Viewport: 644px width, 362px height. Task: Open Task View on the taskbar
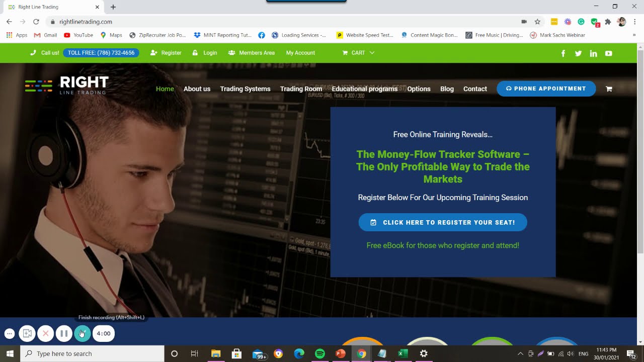[x=194, y=353]
